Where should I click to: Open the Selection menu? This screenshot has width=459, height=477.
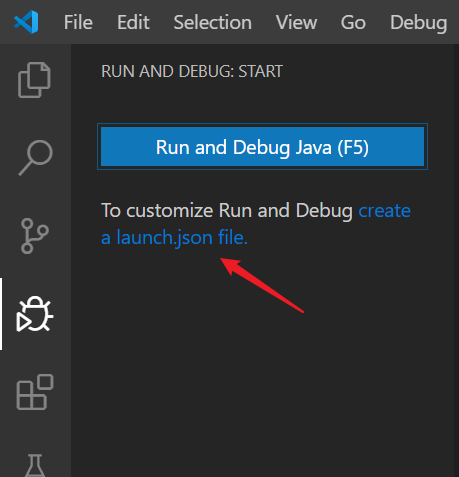tap(212, 22)
